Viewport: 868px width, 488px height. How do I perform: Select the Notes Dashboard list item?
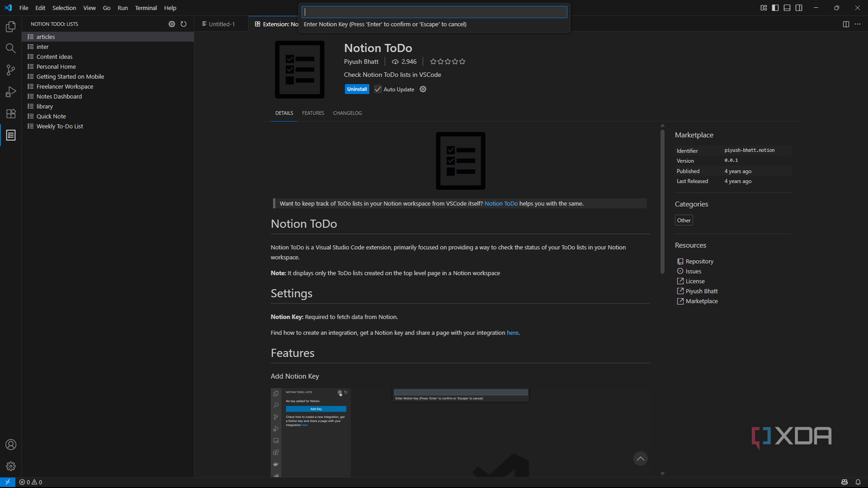tap(108, 97)
